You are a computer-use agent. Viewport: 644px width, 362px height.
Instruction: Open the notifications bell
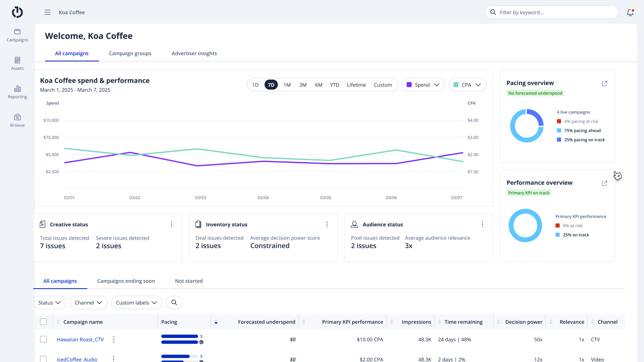point(630,12)
